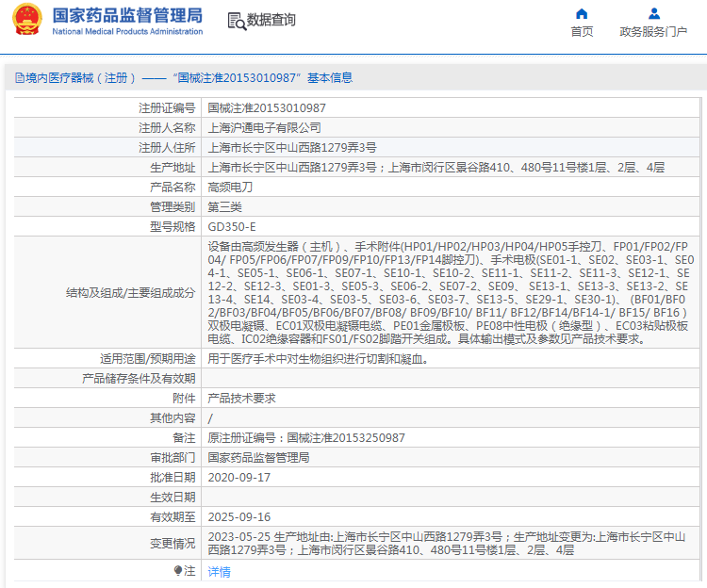Click the 适用范围/预期用途 label
Viewport: 707px width, 588px height.
[147, 359]
